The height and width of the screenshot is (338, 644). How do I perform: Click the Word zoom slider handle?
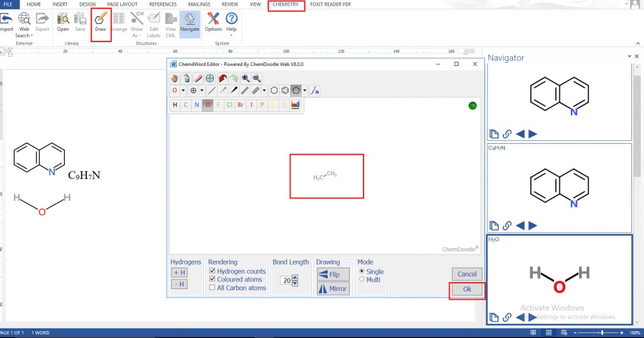pyautogui.click(x=602, y=333)
